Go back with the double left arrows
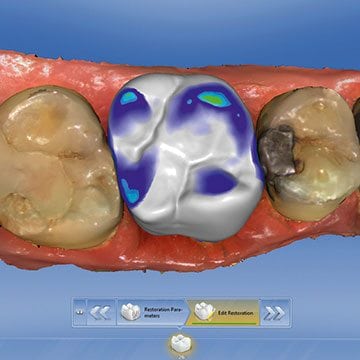 [x=101, y=313]
